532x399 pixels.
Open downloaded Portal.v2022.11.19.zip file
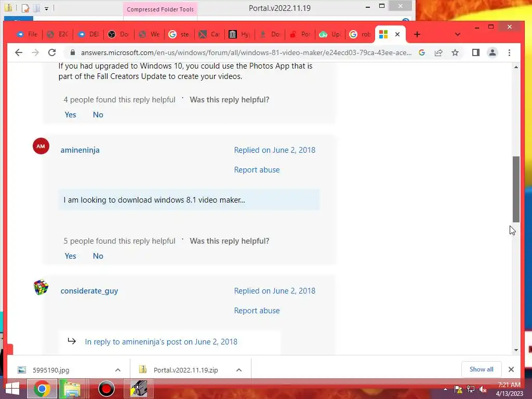tap(185, 370)
